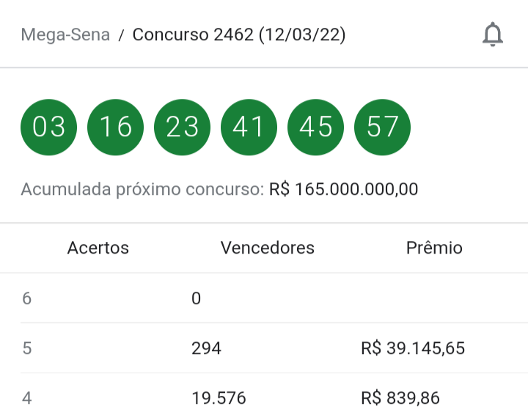The width and height of the screenshot is (528, 420).
Task: Click the R$ 839,86 prize amount
Action: (x=400, y=398)
